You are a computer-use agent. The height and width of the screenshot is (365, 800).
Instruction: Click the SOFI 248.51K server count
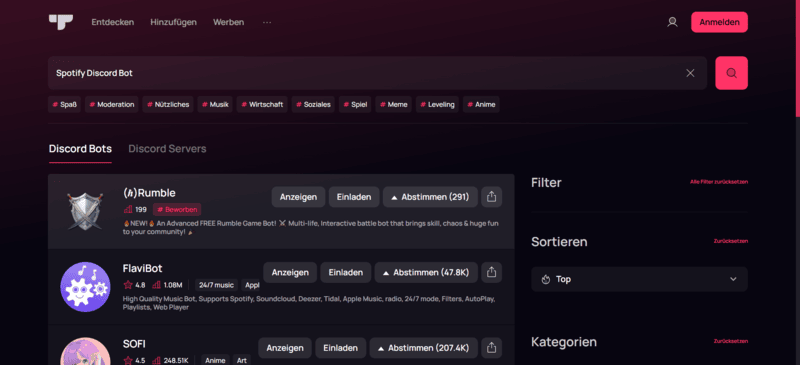170,360
